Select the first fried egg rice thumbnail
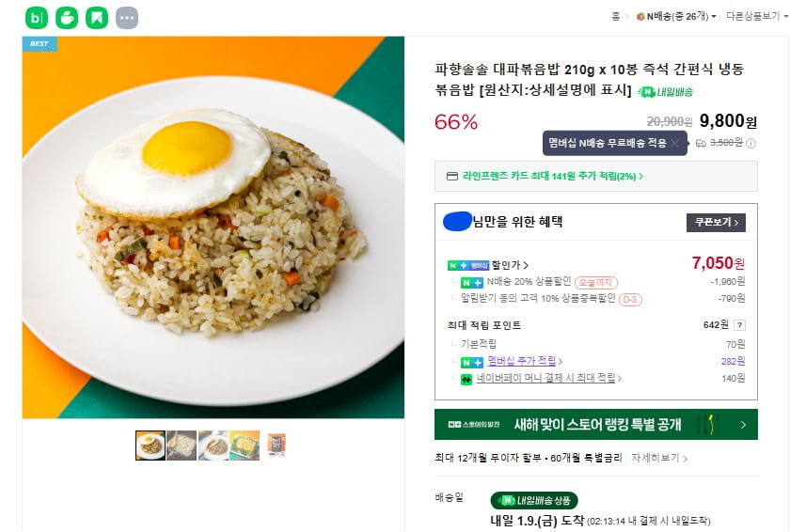The width and height of the screenshot is (790, 532). (x=150, y=445)
